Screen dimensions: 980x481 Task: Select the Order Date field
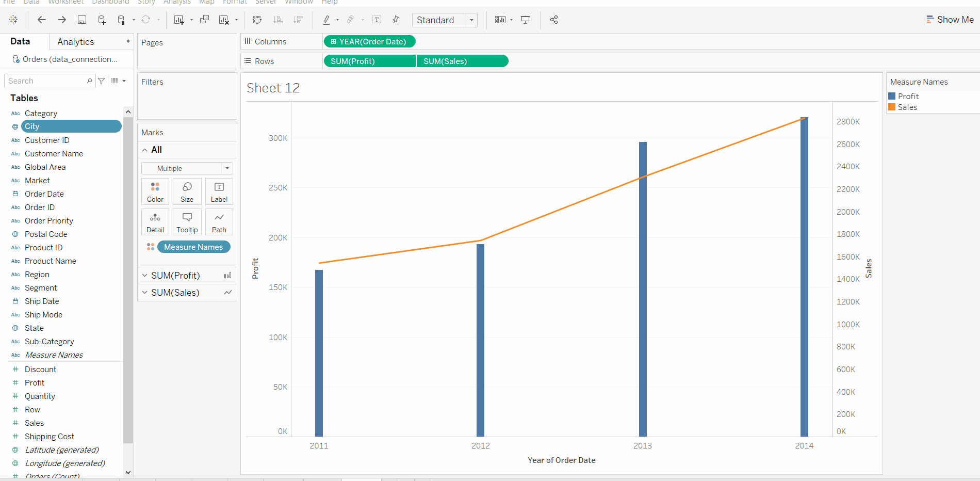44,194
